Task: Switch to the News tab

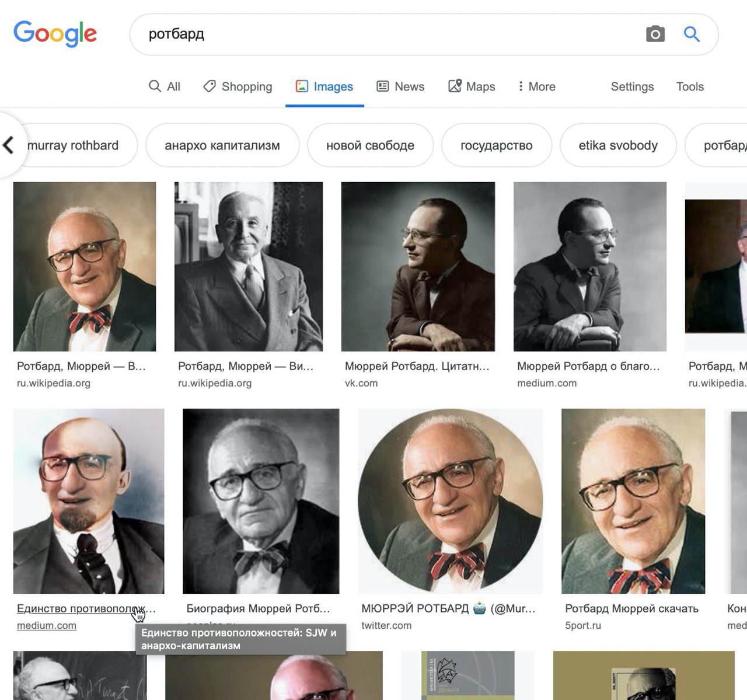Action: [400, 86]
